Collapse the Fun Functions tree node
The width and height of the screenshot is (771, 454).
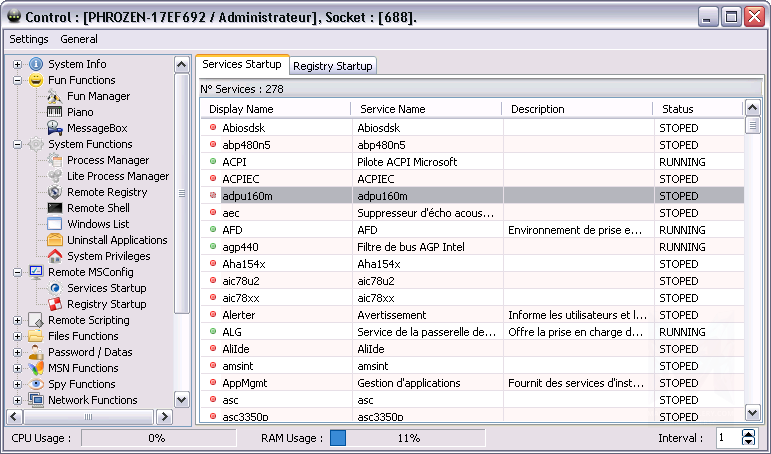tap(17, 80)
